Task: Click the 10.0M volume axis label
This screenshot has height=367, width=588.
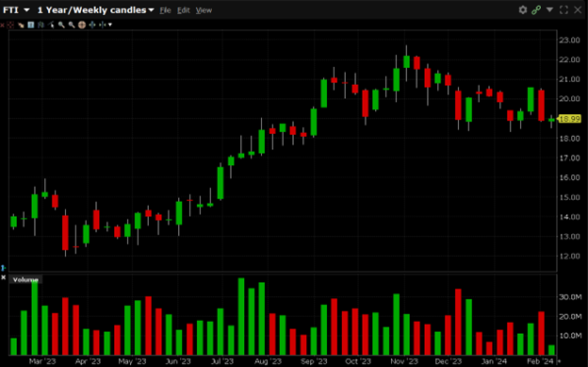Action: pos(570,336)
